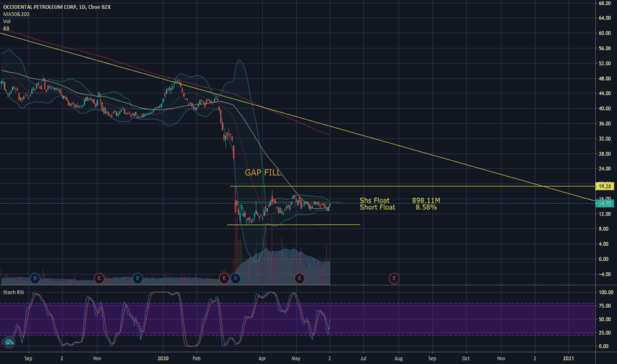The height and width of the screenshot is (364, 617).
Task: Click the dividend marker dated March 2020
Action: point(235,278)
